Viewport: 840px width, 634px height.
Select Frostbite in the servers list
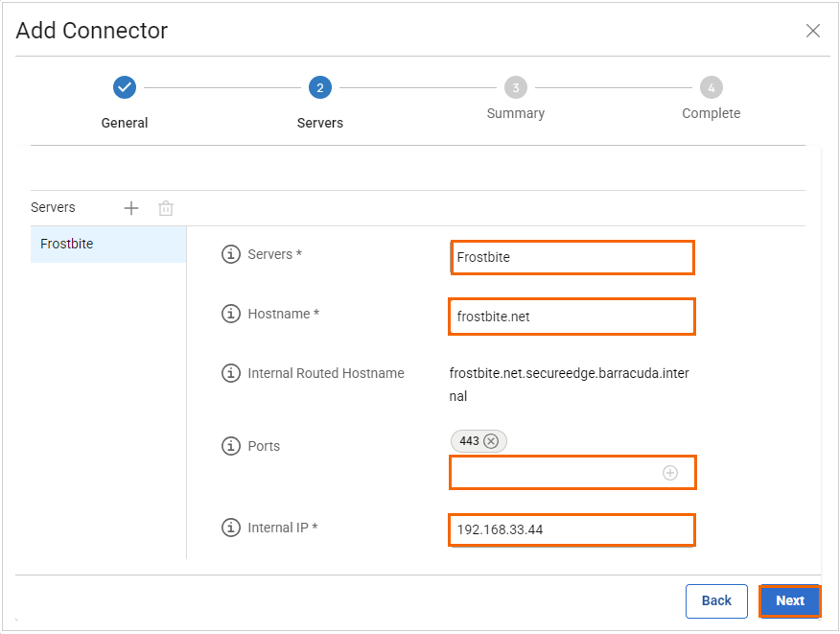tap(107, 245)
